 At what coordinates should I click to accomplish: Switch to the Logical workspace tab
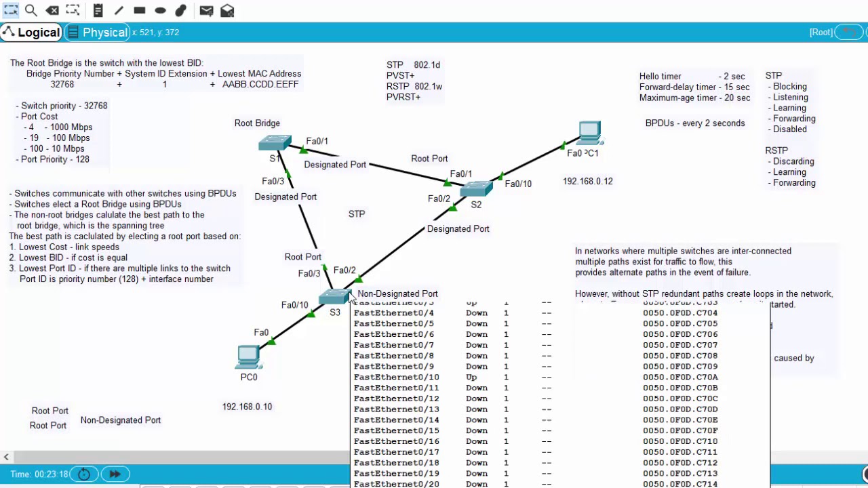31,32
